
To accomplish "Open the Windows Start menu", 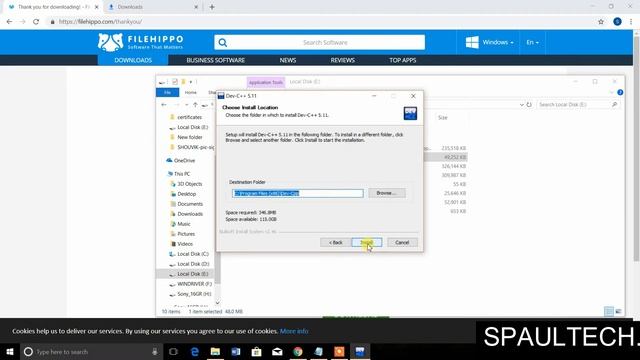I will click(x=10, y=351).
